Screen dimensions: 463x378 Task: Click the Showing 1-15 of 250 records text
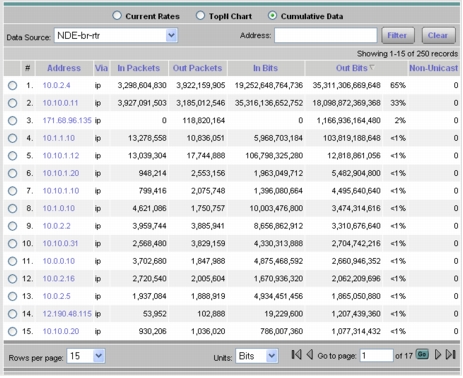coord(407,54)
